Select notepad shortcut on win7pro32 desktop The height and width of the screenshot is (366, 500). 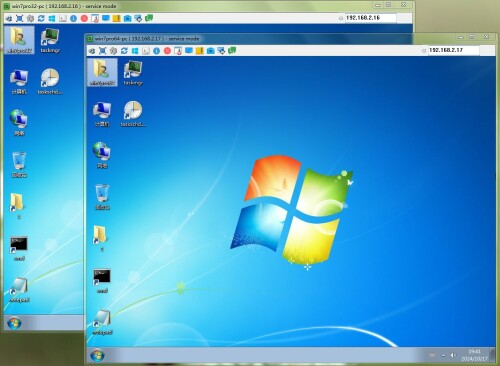point(19,290)
